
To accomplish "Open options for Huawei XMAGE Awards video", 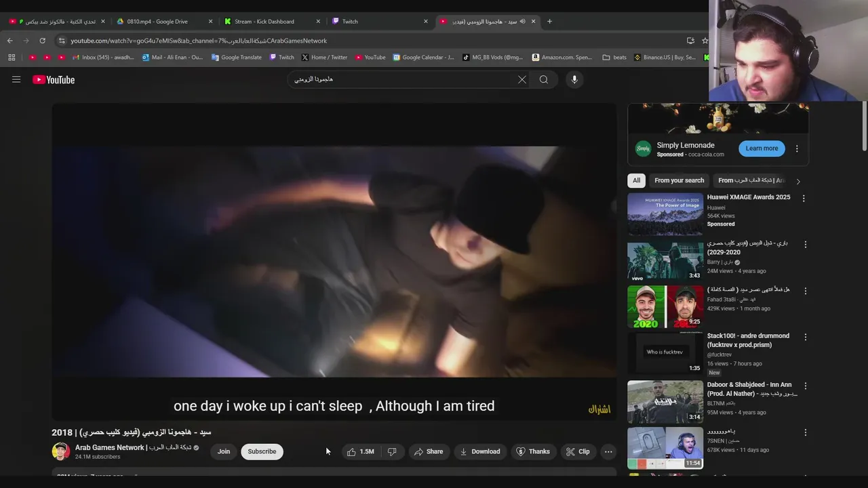I will click(804, 199).
